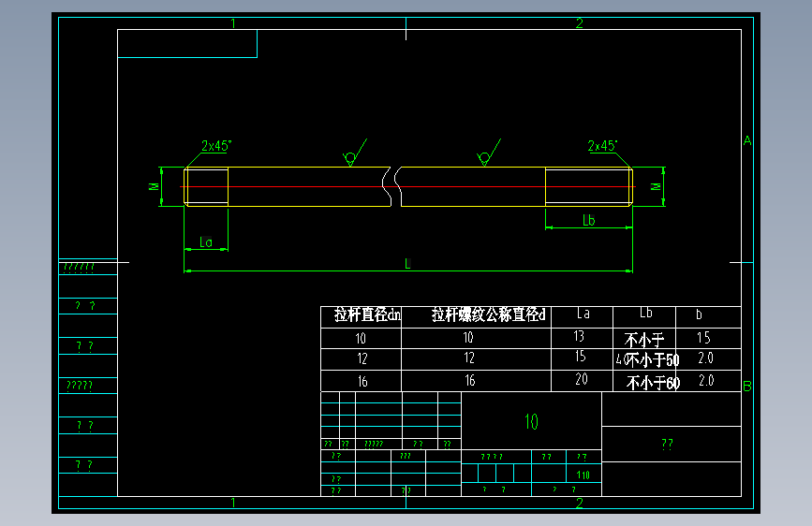
Task: Select the La column header in the table
Action: tap(583, 314)
